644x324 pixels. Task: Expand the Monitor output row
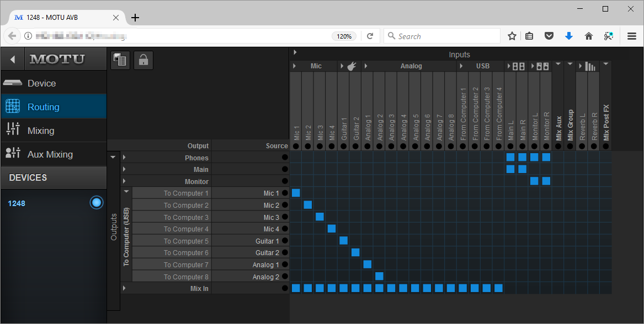pos(124,181)
